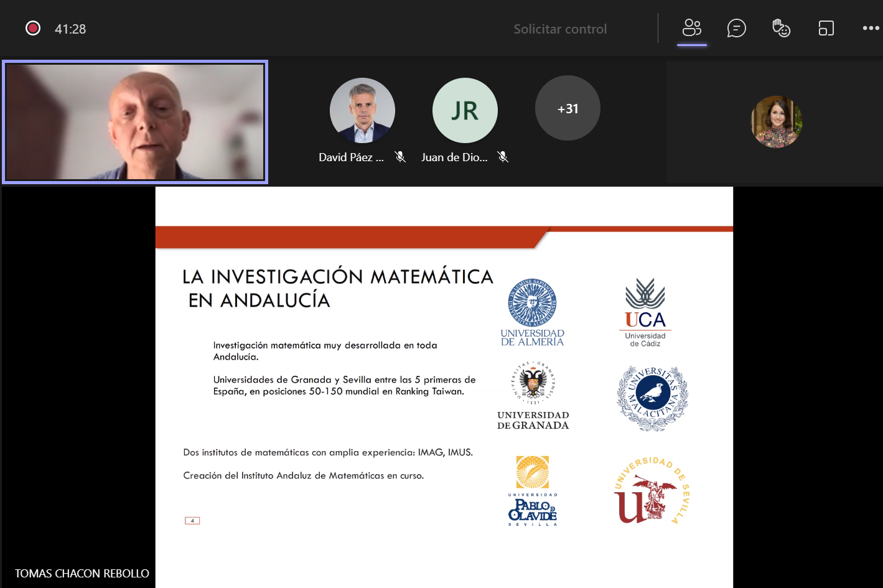The image size is (883, 588).
Task: Click the Universidad de Granada logo
Action: (533, 396)
